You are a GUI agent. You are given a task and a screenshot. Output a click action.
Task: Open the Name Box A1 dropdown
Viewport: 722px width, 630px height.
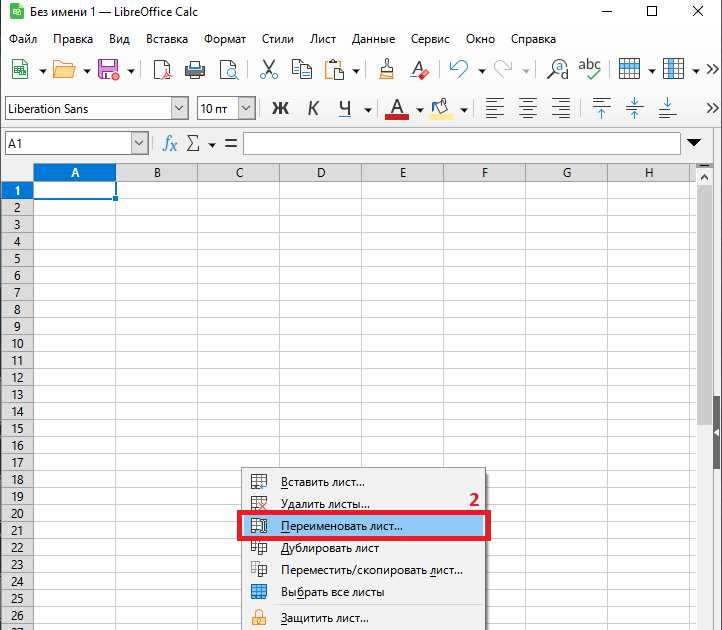(139, 144)
